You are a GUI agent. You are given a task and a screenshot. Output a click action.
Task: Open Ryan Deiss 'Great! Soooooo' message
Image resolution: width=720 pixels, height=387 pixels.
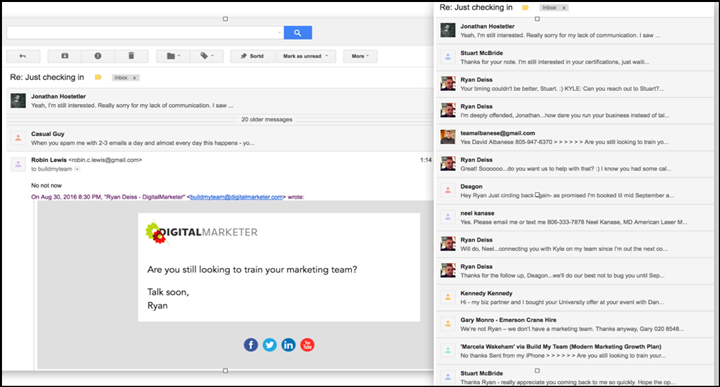coord(575,164)
